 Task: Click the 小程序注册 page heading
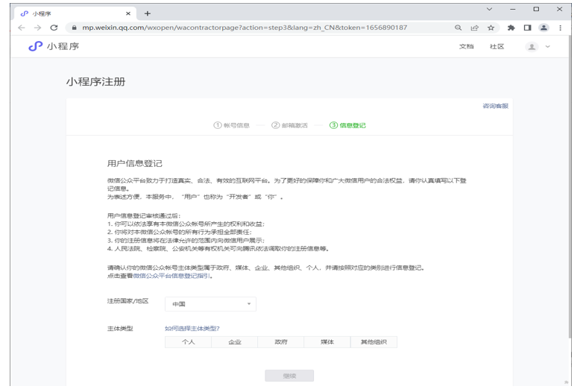(96, 82)
